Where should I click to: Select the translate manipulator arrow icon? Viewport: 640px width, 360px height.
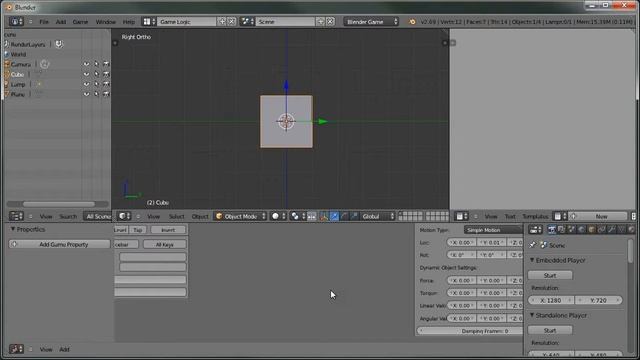pos(334,216)
